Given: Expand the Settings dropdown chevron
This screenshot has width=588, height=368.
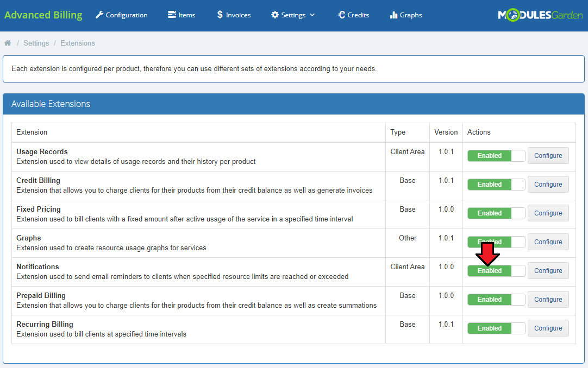Looking at the screenshot, I should [x=312, y=15].
